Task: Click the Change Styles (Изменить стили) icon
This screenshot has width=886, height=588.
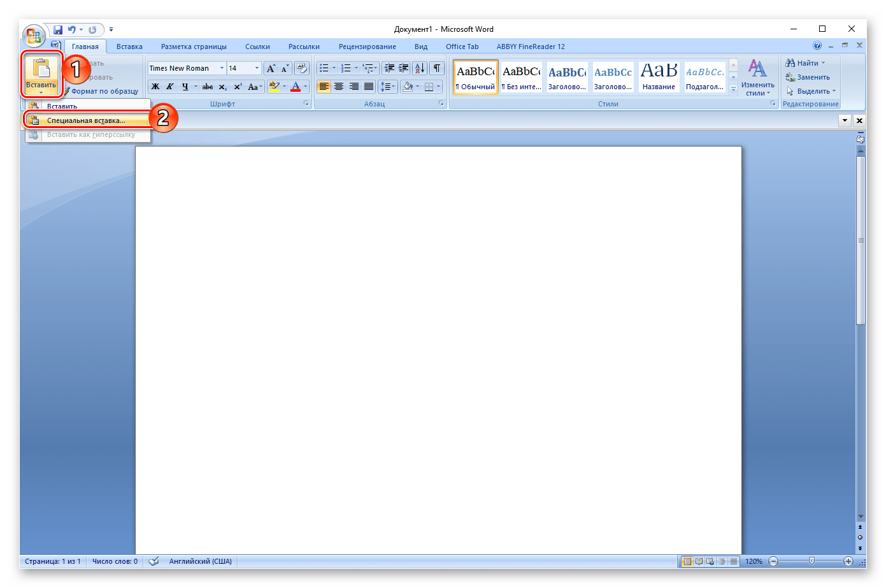Action: [x=757, y=77]
